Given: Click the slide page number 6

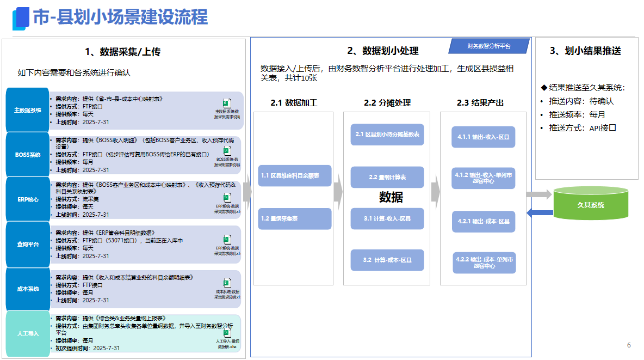Looking at the screenshot, I should coord(629,345).
